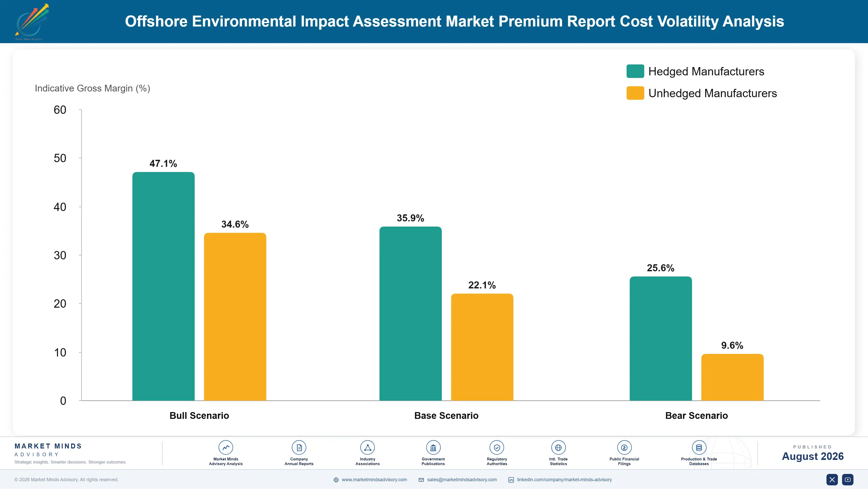Click the copyright notice text
Image resolution: width=868 pixels, height=489 pixels.
click(x=66, y=480)
